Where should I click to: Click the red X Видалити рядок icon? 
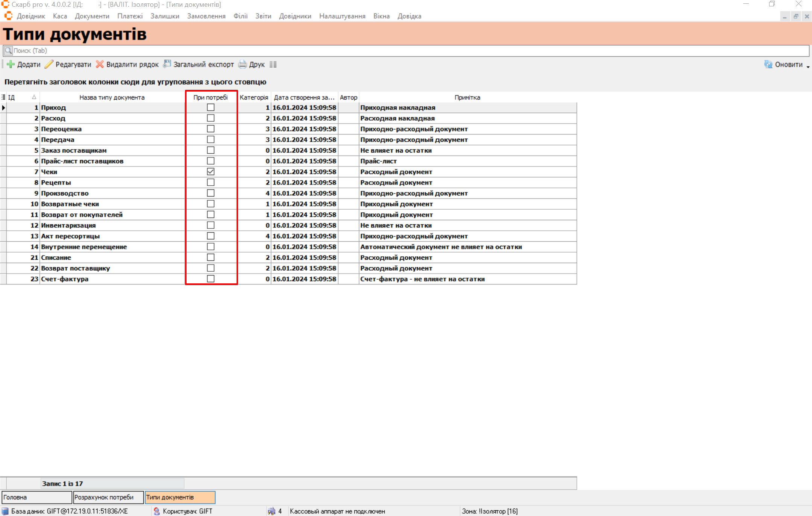pos(100,64)
